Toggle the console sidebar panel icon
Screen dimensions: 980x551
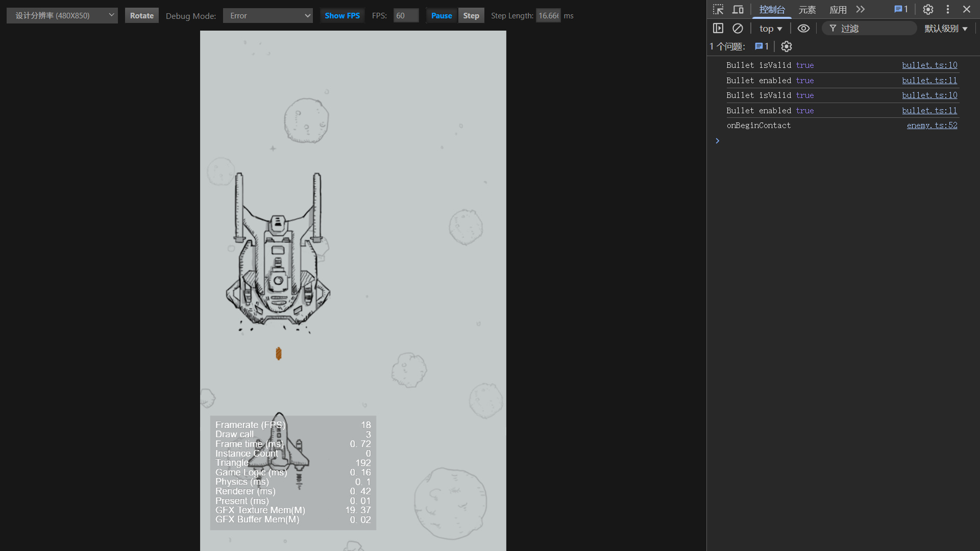point(718,29)
